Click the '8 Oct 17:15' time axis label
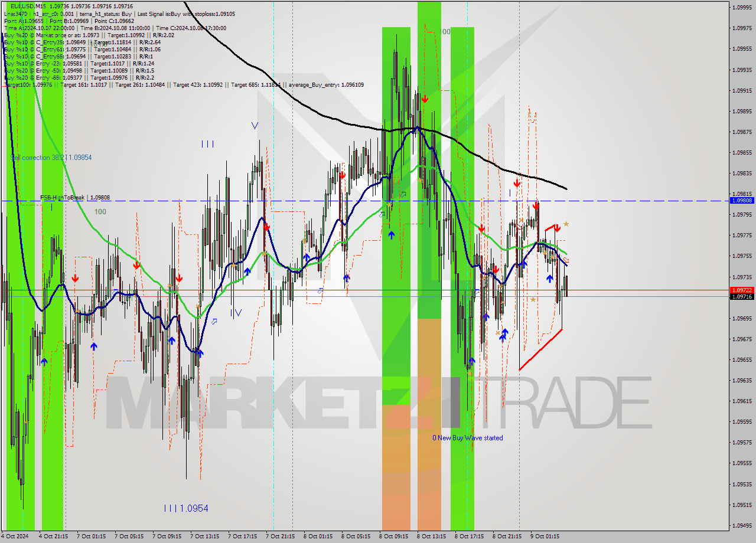The height and width of the screenshot is (543, 756). tap(469, 537)
